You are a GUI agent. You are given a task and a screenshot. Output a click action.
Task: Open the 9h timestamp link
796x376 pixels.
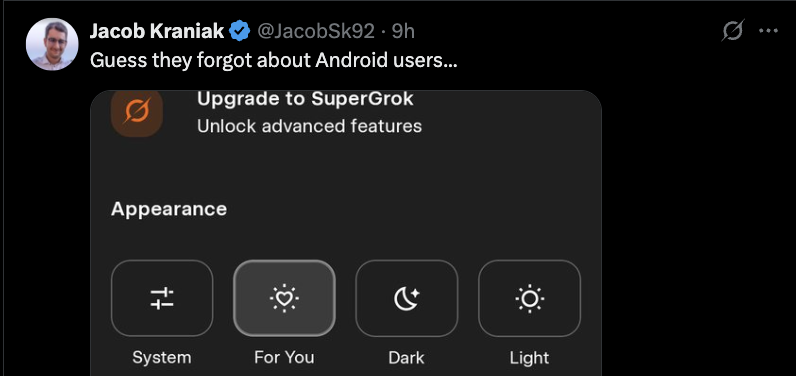[x=404, y=31]
